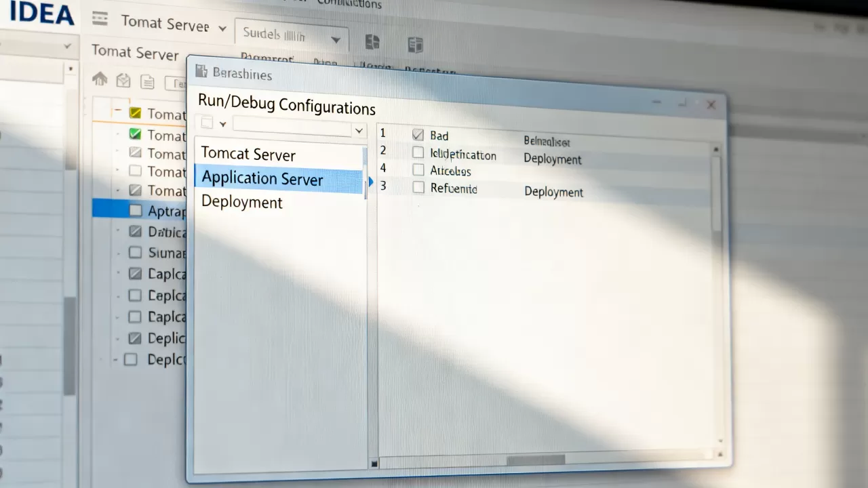This screenshot has width=868, height=488.
Task: Click the document page icon in the Tomat Server toolbar
Action: coord(147,81)
